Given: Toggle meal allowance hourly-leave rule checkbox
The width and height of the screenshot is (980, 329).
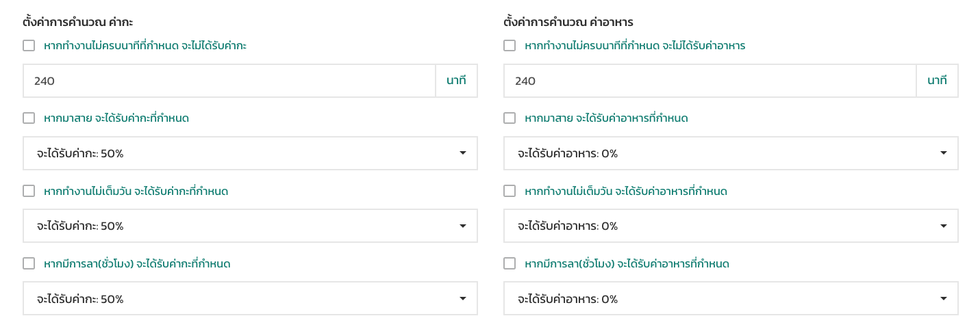Looking at the screenshot, I should 510,263.
